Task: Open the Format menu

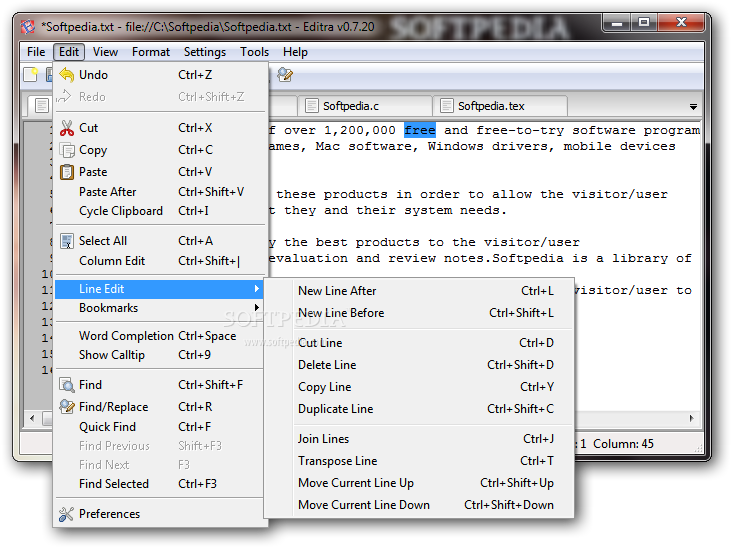Action: coord(150,52)
